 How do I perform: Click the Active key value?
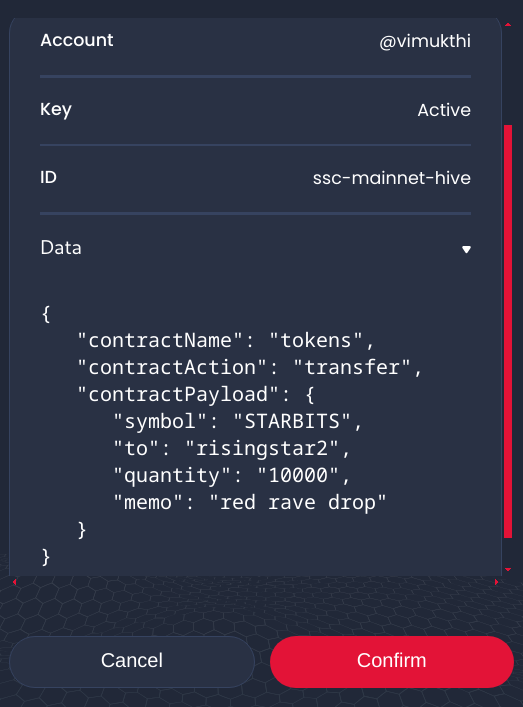[x=444, y=110]
